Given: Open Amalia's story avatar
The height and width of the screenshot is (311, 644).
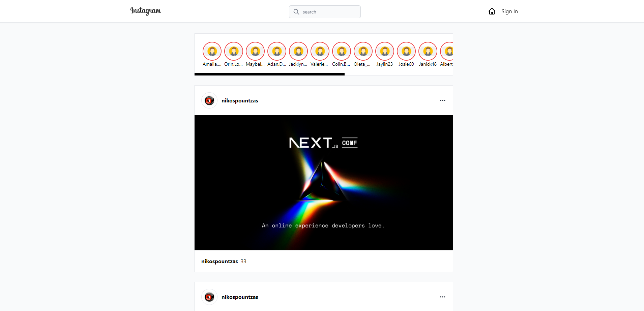Looking at the screenshot, I should tap(212, 52).
